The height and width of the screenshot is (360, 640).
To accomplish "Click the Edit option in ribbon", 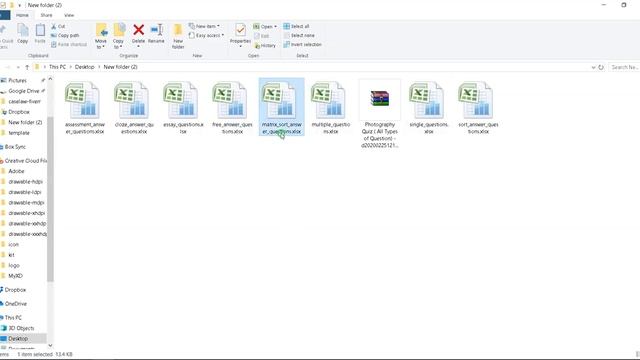I will click(262, 36).
